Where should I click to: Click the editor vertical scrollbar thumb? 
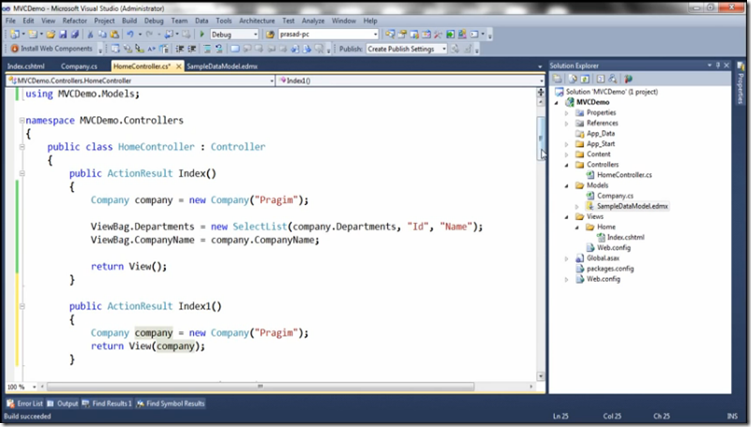(x=541, y=138)
